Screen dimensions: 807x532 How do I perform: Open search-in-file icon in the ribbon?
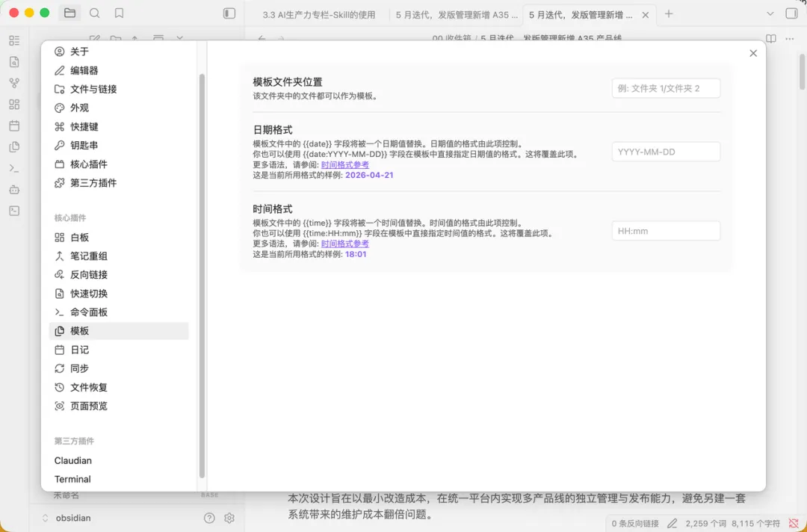pyautogui.click(x=13, y=62)
